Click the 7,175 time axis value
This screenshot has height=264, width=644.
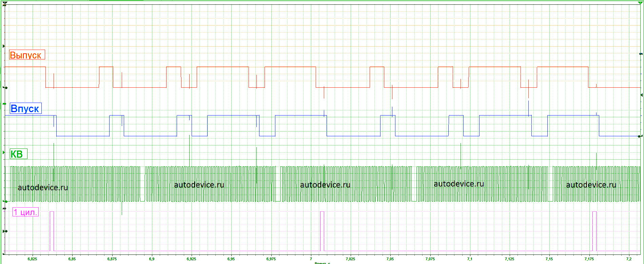coord(589,259)
